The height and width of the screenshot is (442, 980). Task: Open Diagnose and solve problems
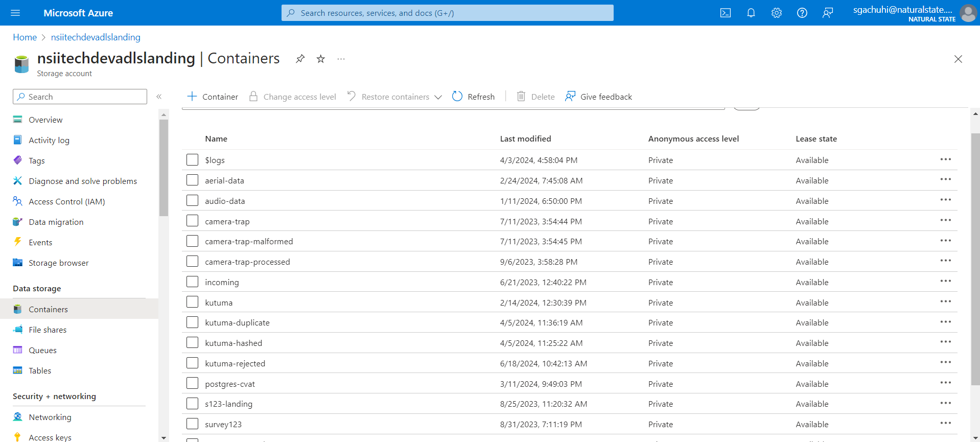coord(83,181)
